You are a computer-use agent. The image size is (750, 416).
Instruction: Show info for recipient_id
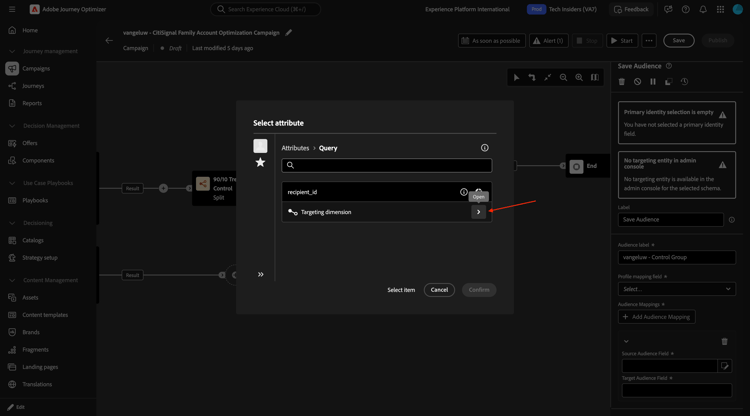(463, 192)
